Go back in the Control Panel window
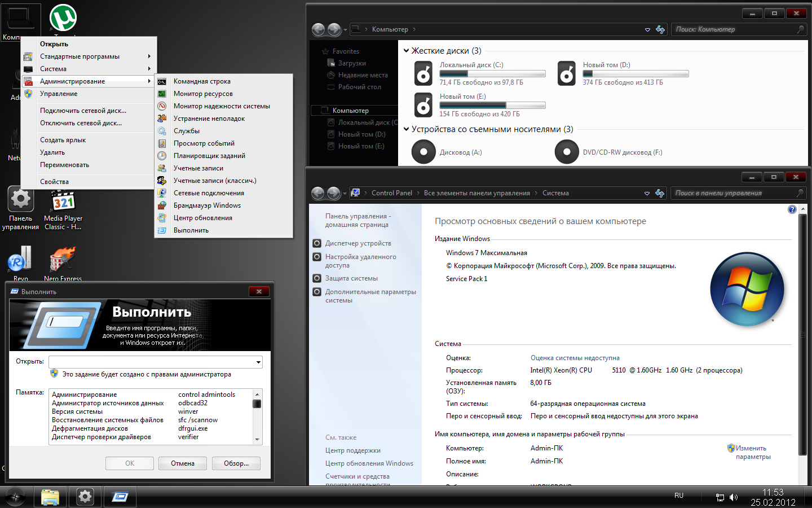 318,193
